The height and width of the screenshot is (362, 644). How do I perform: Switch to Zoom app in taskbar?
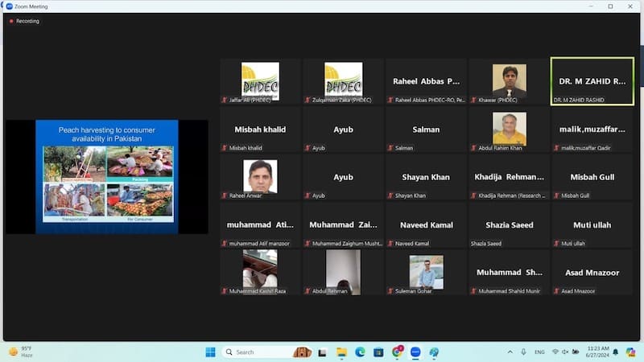415,352
